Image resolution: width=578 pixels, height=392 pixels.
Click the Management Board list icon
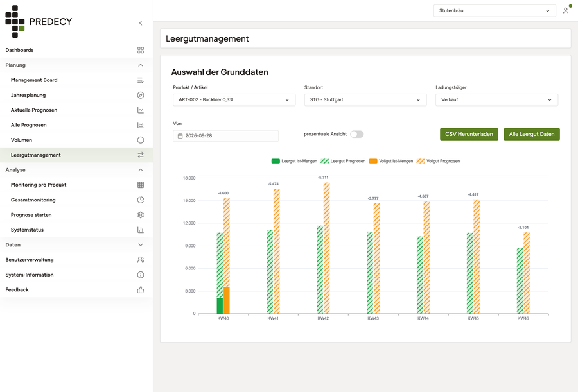tap(141, 80)
